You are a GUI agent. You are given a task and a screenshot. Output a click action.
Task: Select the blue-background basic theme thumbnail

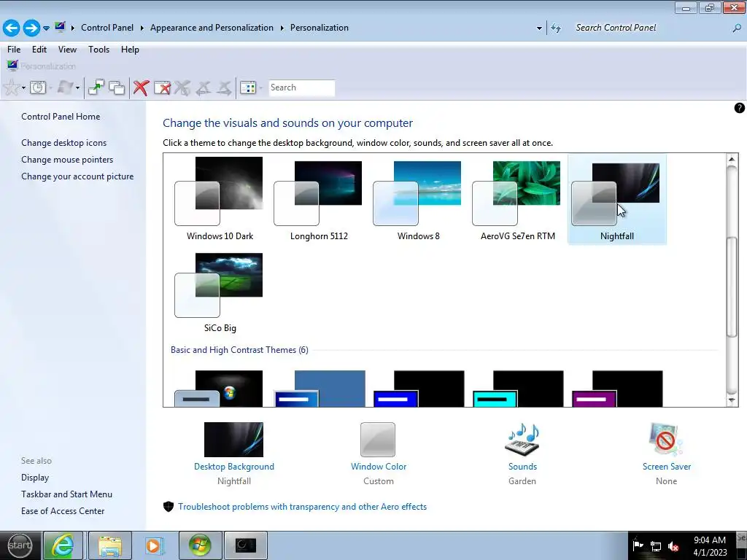pos(320,389)
